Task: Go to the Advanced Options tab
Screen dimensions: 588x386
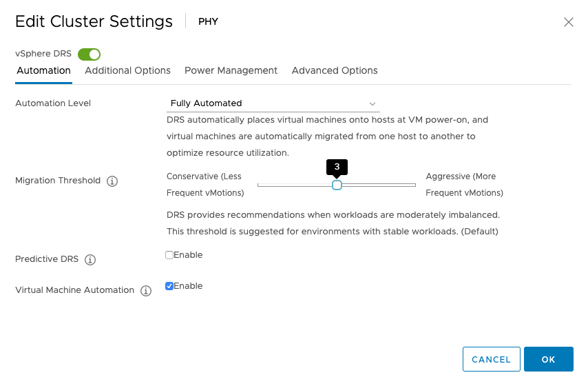Action: click(x=335, y=70)
